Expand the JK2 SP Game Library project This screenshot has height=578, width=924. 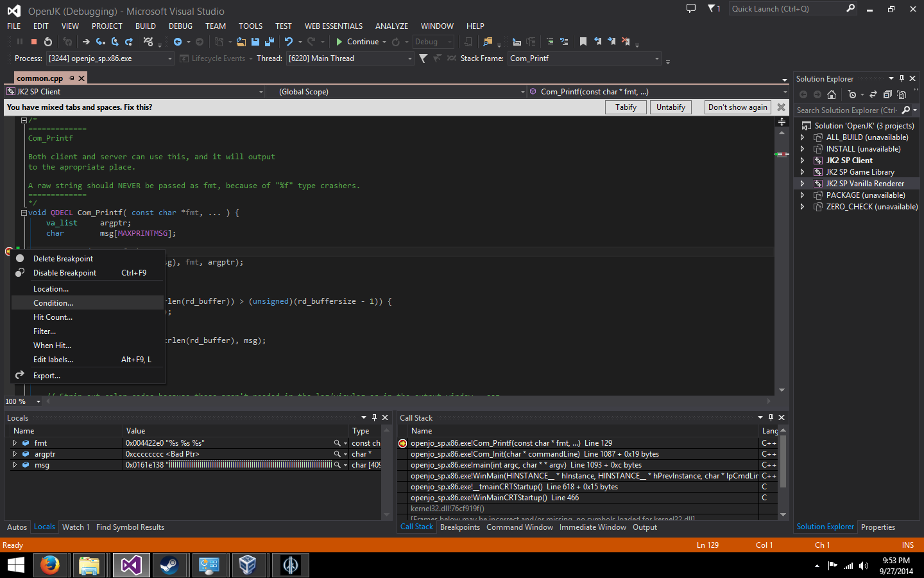(x=802, y=172)
